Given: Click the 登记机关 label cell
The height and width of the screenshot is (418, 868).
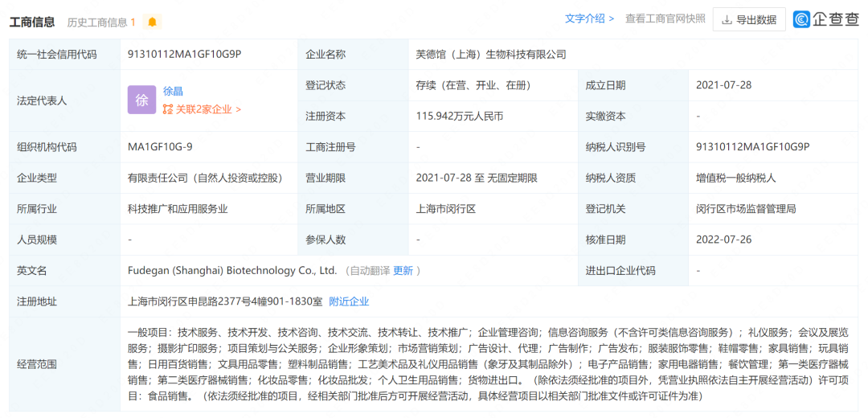Looking at the screenshot, I should coord(633,209).
